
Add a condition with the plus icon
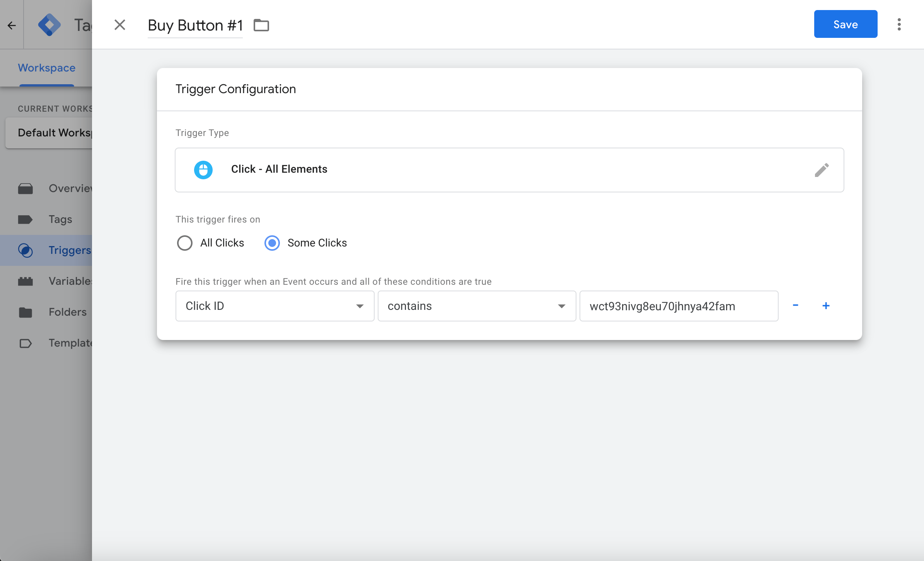pyautogui.click(x=826, y=306)
